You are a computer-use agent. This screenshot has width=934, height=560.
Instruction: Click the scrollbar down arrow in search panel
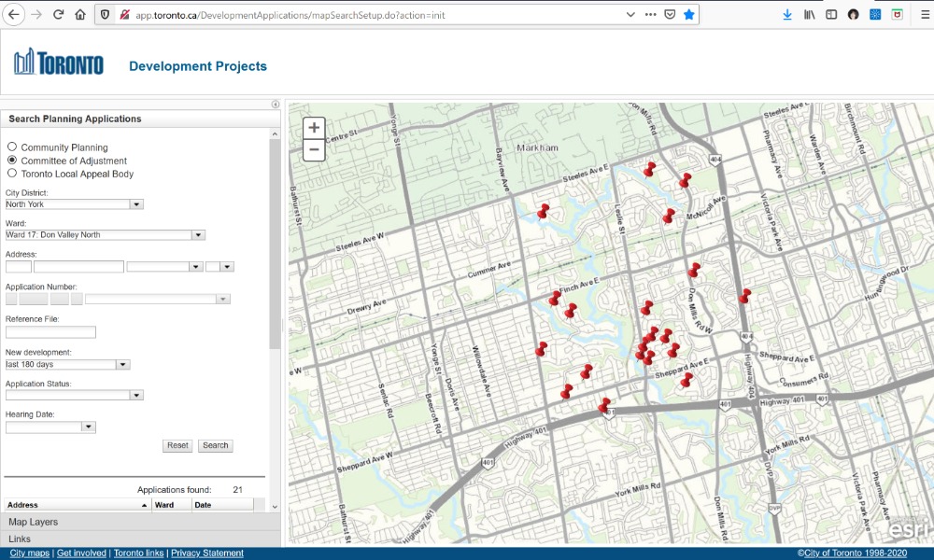click(275, 507)
